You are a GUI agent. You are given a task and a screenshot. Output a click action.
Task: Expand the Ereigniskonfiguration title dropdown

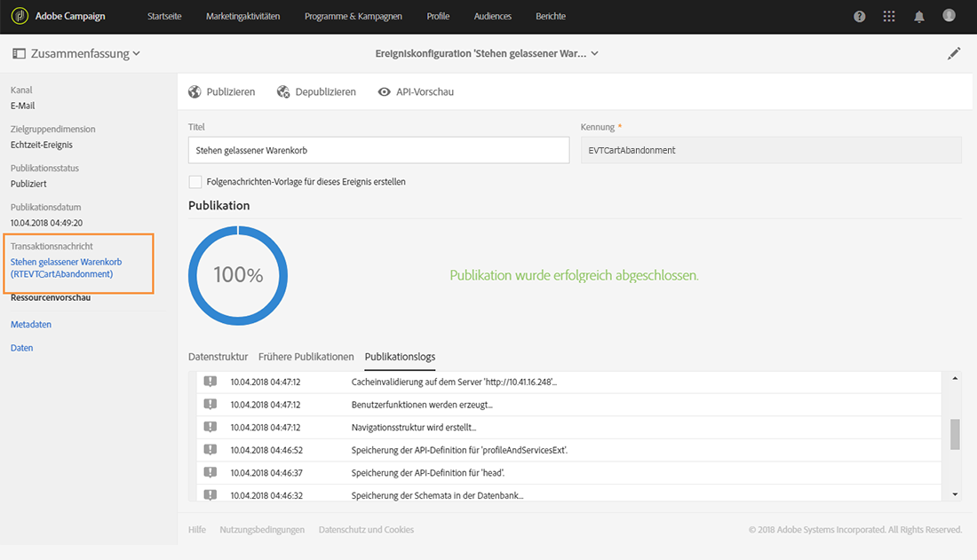[595, 53]
